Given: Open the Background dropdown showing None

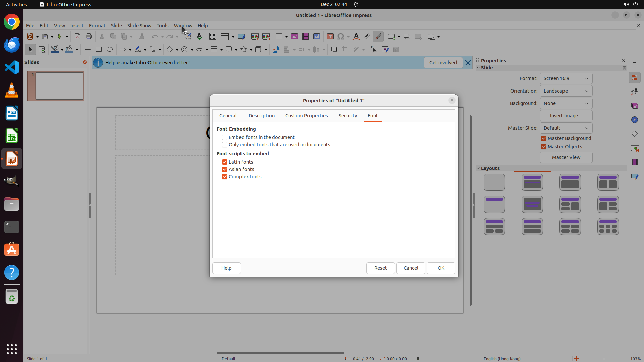Looking at the screenshot, I should tap(566, 103).
